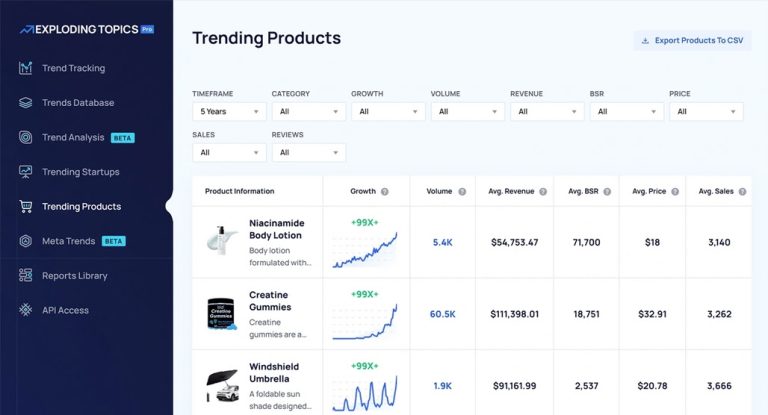Open the Price filter dropdown
This screenshot has height=415, width=768.
(x=705, y=112)
